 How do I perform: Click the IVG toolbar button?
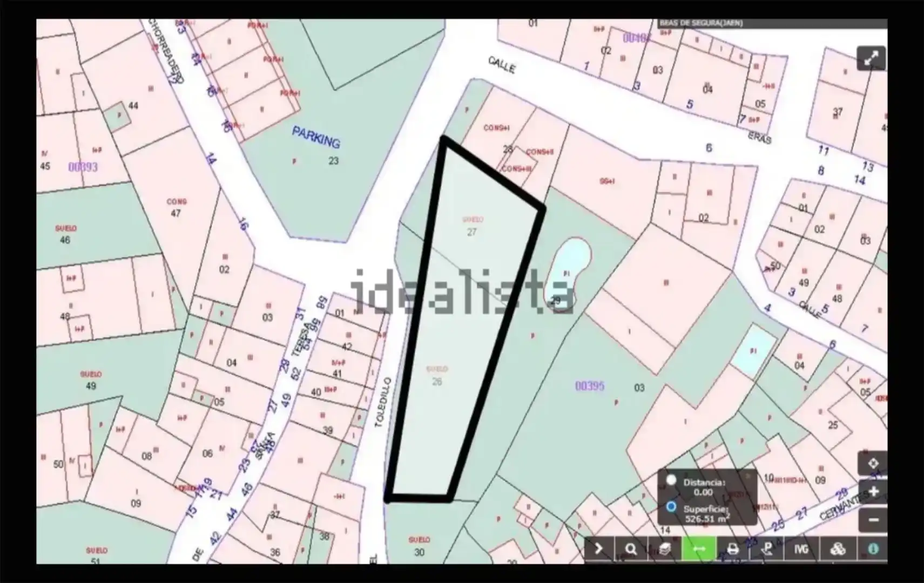click(801, 549)
